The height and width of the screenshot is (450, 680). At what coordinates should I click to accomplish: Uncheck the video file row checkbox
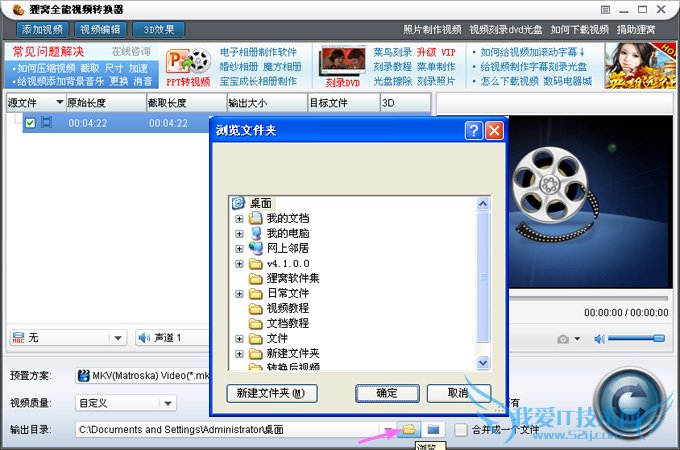(30, 123)
